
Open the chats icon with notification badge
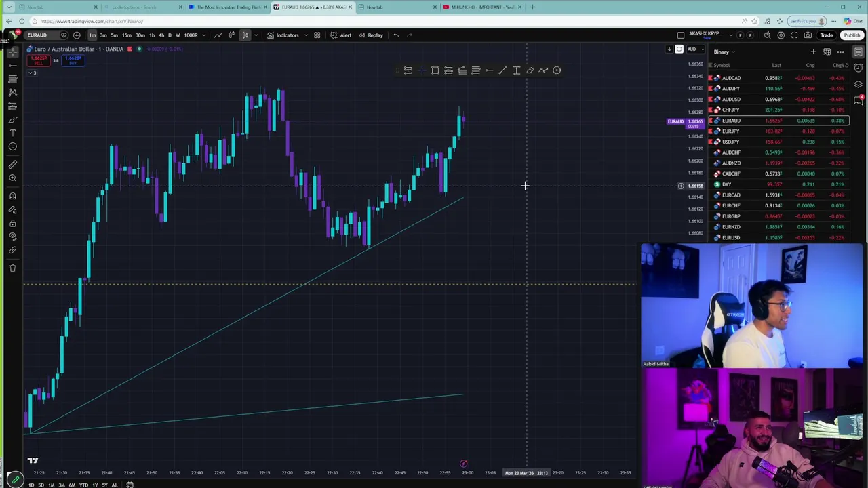(x=859, y=100)
